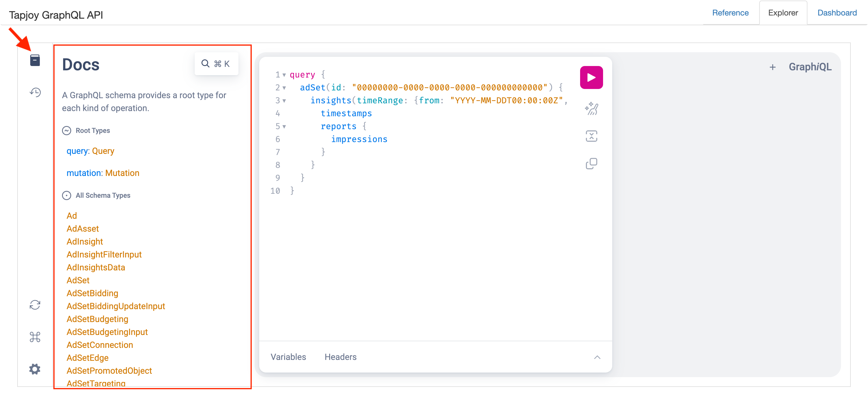
Task: Prettify the query with wand icon
Action: (591, 108)
